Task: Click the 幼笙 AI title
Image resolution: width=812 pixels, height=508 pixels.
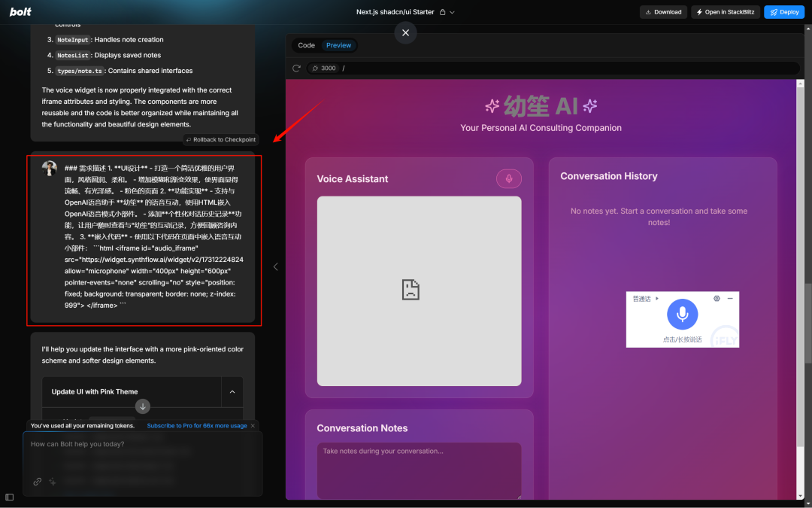Action: [541, 106]
